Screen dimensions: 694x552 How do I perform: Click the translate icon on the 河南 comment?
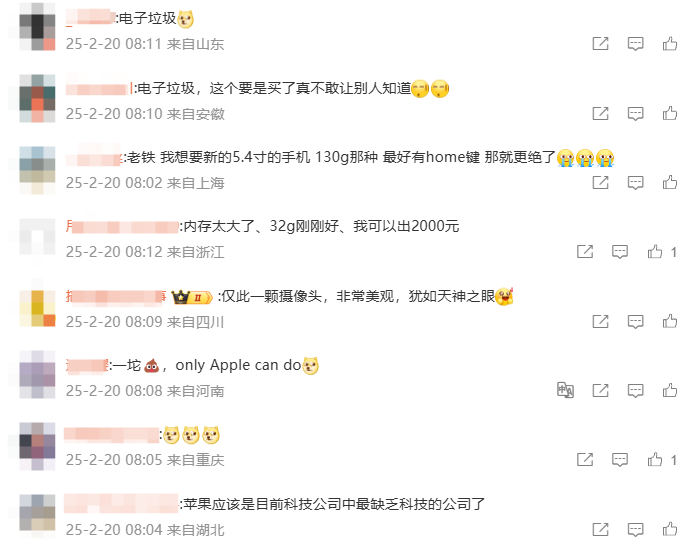pos(565,390)
